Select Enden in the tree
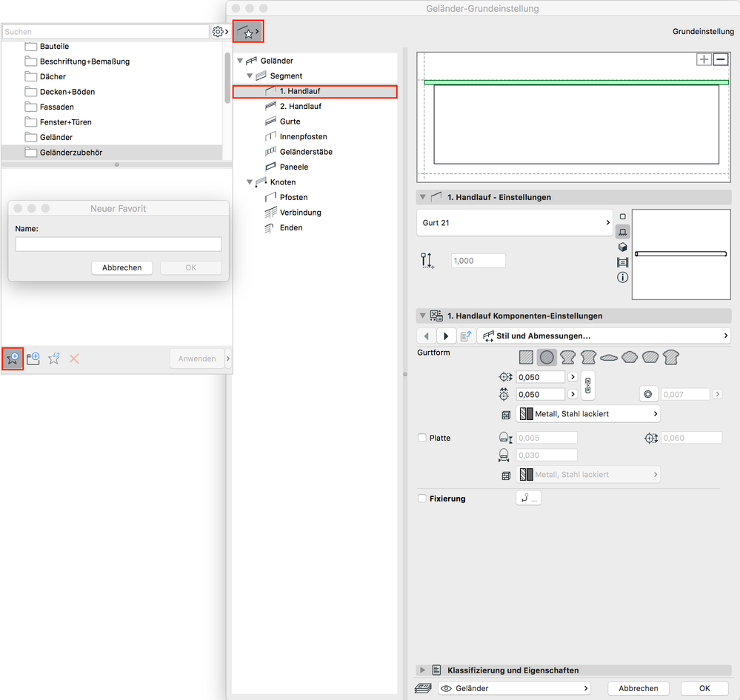The height and width of the screenshot is (700, 740). click(290, 227)
